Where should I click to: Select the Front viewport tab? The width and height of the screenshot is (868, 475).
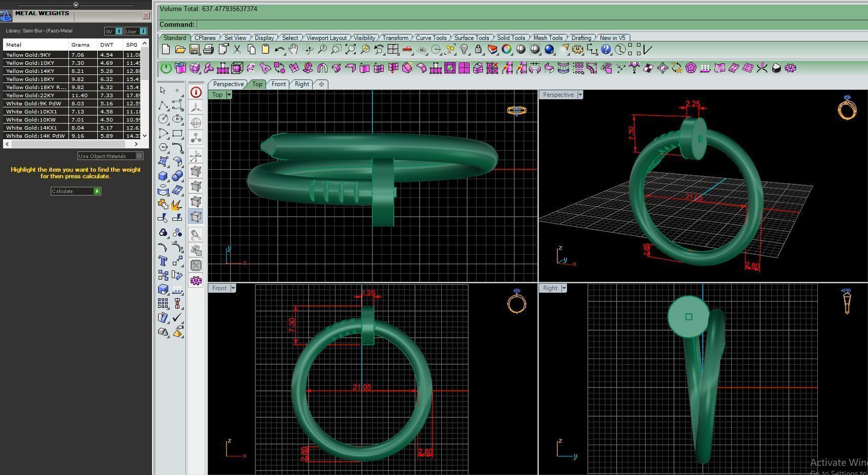(278, 84)
